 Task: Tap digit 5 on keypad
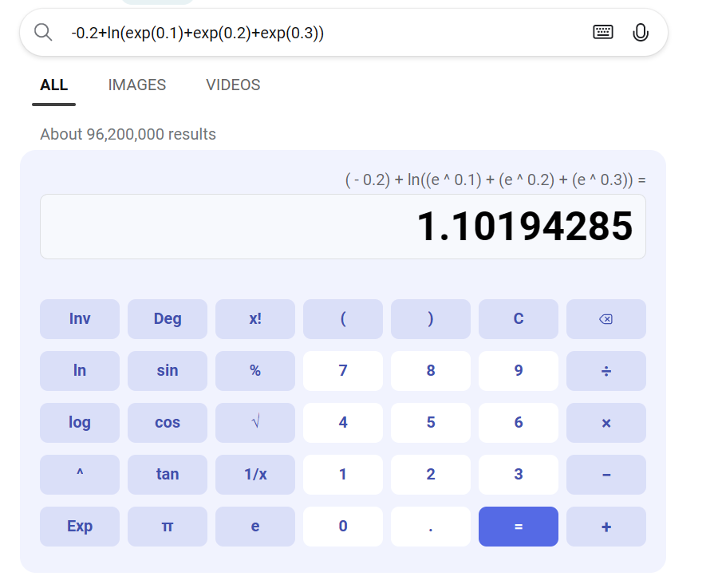430,423
